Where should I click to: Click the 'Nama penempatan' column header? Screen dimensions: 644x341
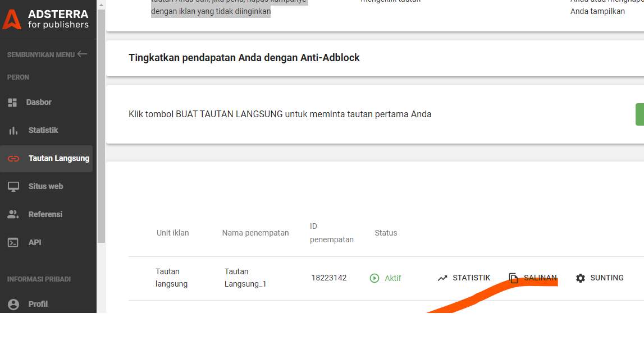[255, 233]
